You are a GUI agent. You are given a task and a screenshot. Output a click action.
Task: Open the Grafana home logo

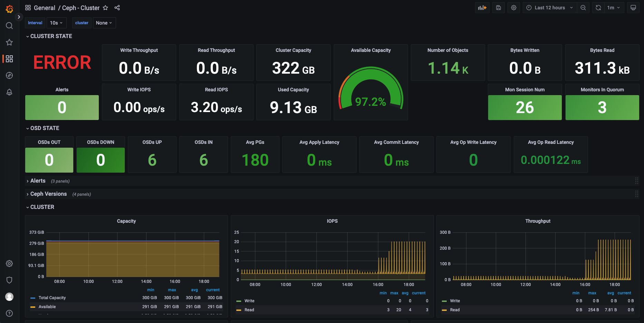coord(9,9)
